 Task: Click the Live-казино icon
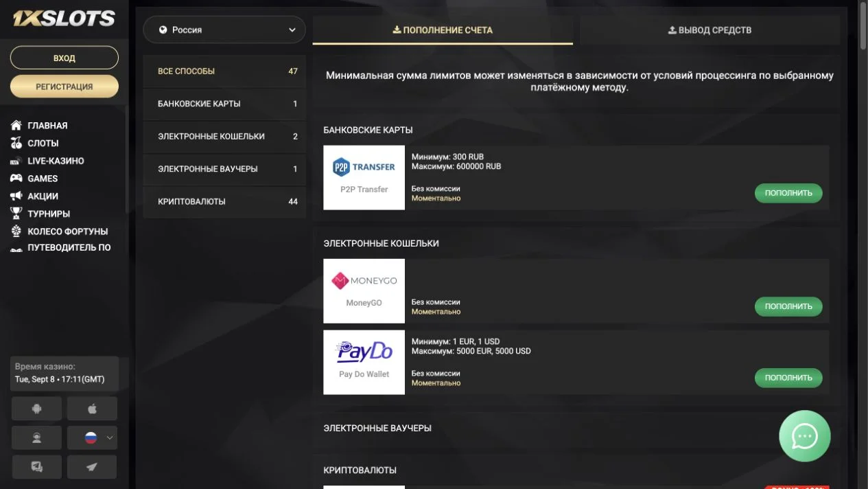(x=16, y=161)
